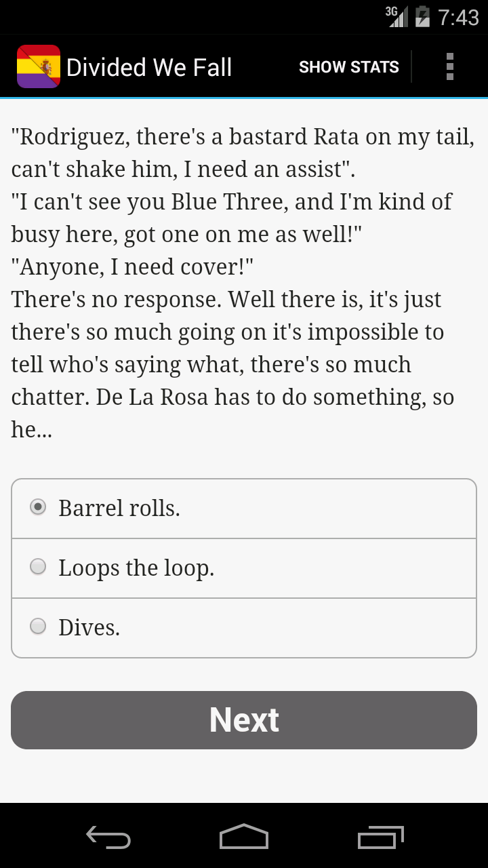Viewport: 488px width, 868px height.
Task: Choose the Dives radio button
Action: pos(38,627)
